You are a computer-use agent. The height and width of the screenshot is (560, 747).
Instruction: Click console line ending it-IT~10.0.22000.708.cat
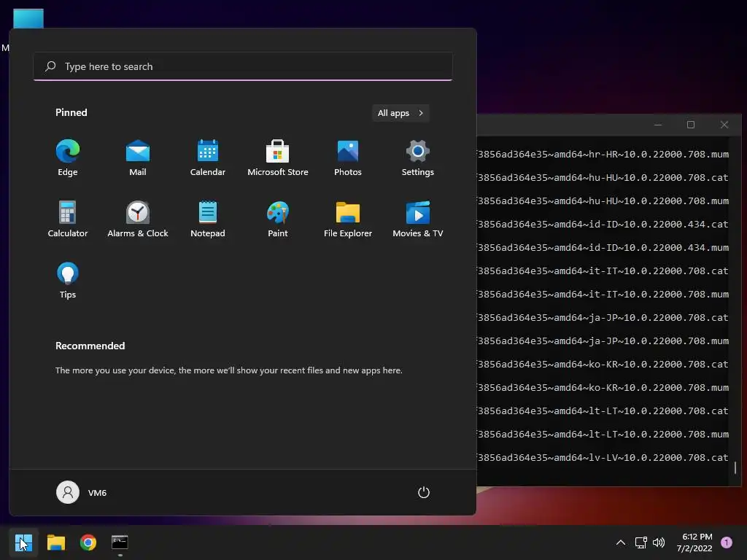click(603, 271)
